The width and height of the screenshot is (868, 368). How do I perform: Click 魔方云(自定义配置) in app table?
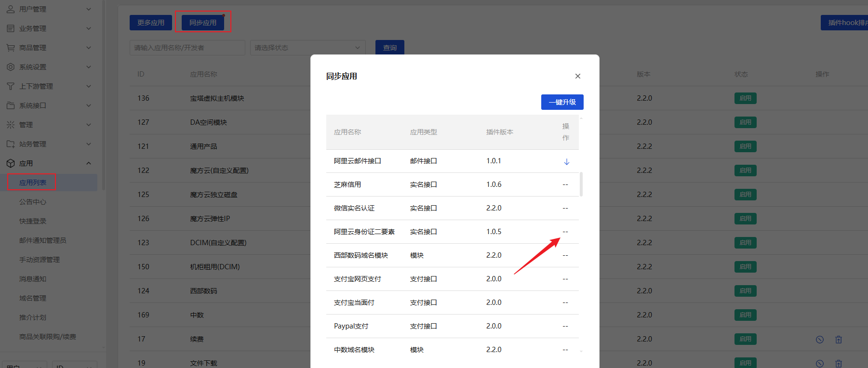(219, 171)
